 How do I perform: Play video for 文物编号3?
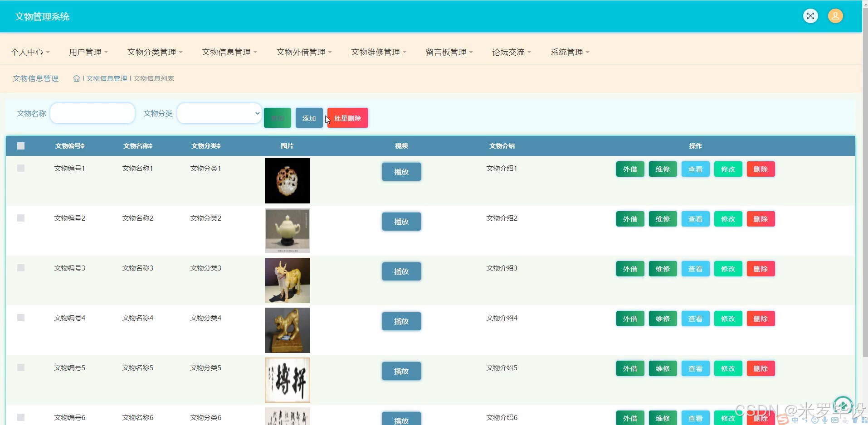click(401, 271)
